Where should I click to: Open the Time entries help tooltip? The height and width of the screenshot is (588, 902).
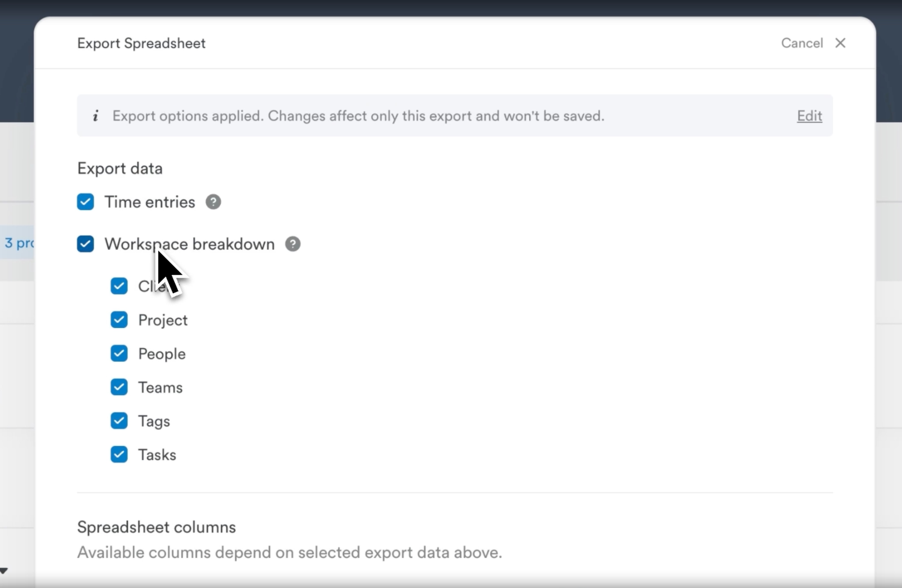pyautogui.click(x=213, y=201)
